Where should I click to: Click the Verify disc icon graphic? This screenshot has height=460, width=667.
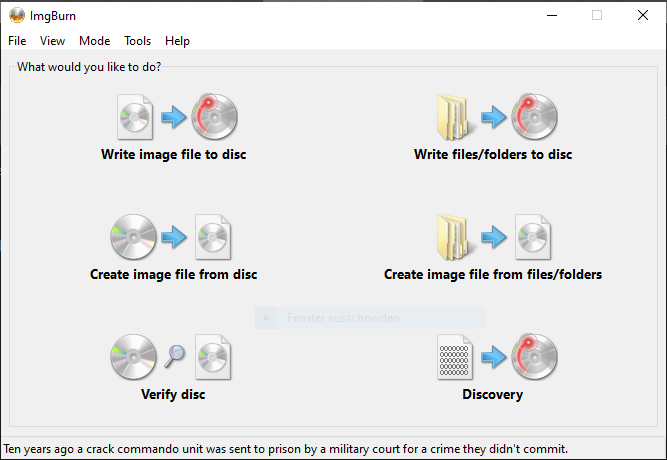tap(171, 357)
